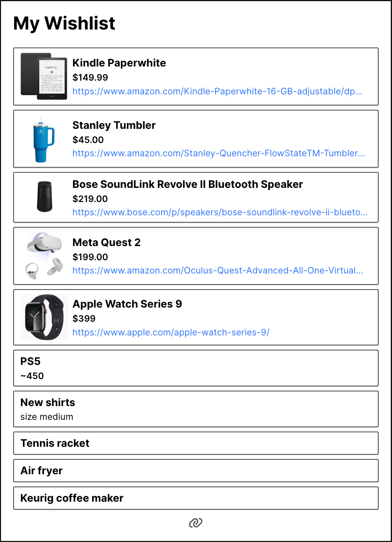Click the Bose speaker product image
This screenshot has width=392, height=542.
(44, 197)
